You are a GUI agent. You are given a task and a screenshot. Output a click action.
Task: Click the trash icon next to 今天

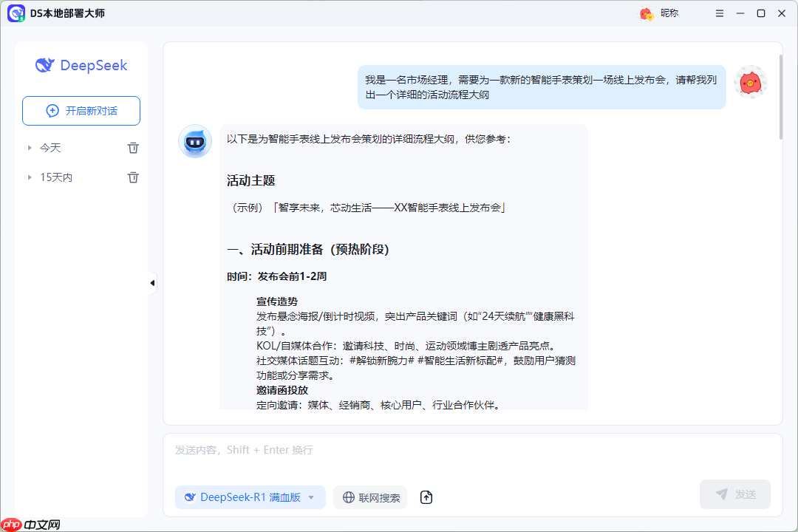click(x=133, y=147)
